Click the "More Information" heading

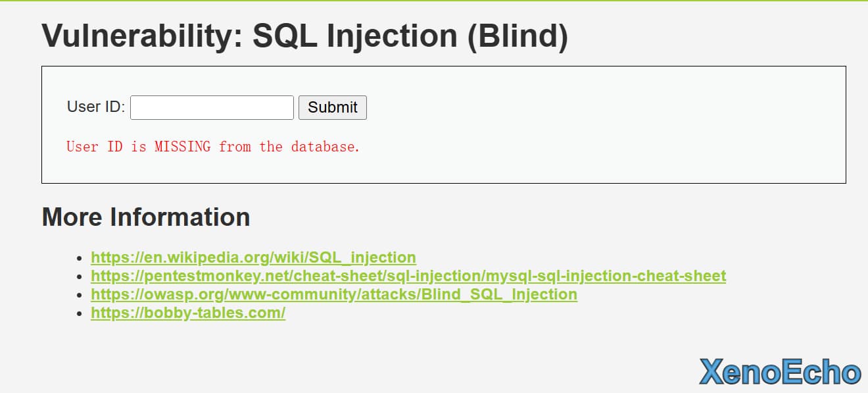click(x=146, y=217)
